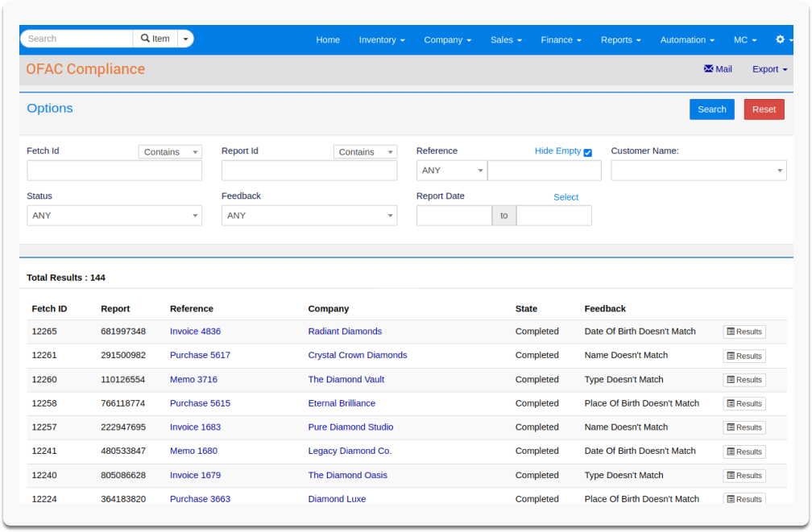Click the Mail envelope icon

[x=709, y=69]
